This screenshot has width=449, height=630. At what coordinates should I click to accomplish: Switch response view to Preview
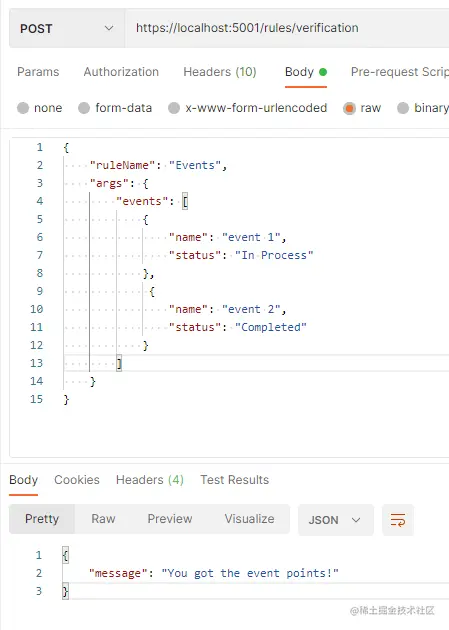(x=170, y=519)
